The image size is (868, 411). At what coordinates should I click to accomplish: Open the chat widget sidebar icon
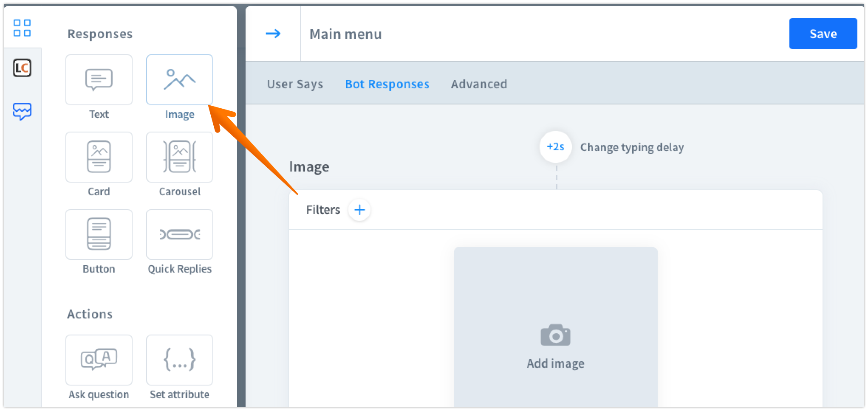[22, 111]
